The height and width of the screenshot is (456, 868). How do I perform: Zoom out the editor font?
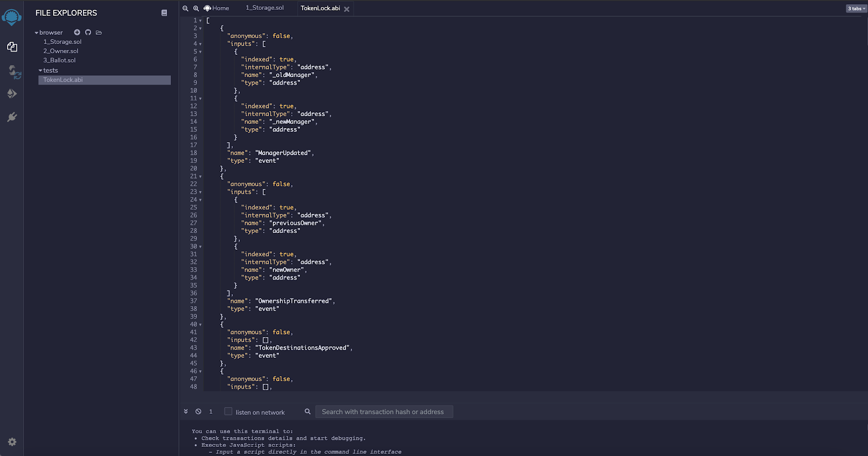[x=186, y=8]
